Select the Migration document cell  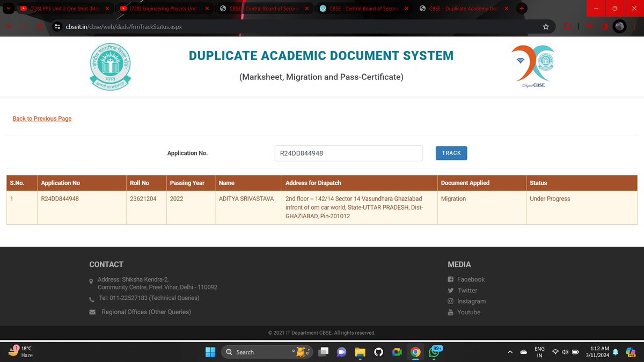point(481,207)
